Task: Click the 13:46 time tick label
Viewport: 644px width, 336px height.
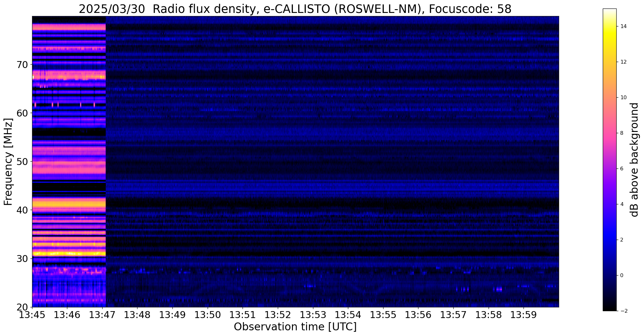Action: [67, 315]
